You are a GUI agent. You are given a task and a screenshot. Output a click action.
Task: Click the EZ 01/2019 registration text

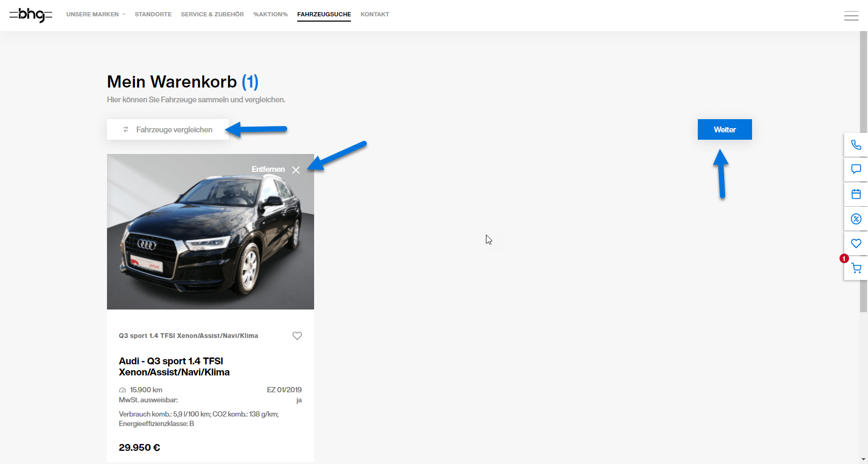[x=285, y=390]
